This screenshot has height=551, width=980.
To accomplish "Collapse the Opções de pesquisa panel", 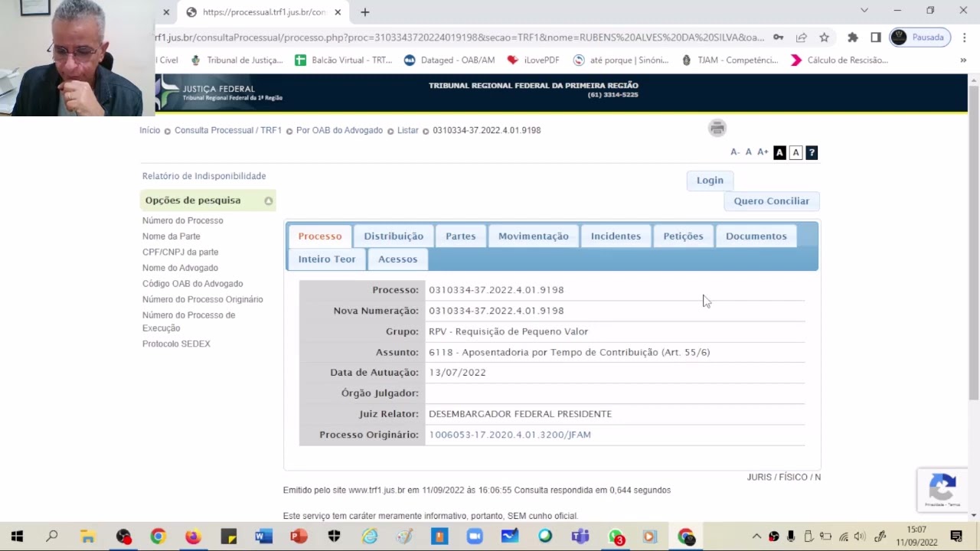I will tap(269, 201).
